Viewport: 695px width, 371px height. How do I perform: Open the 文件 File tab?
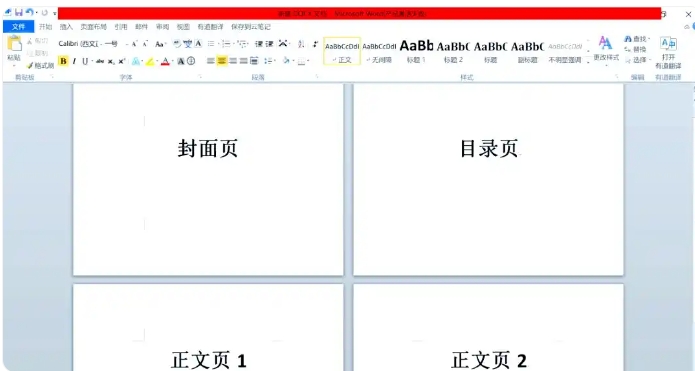[19, 27]
